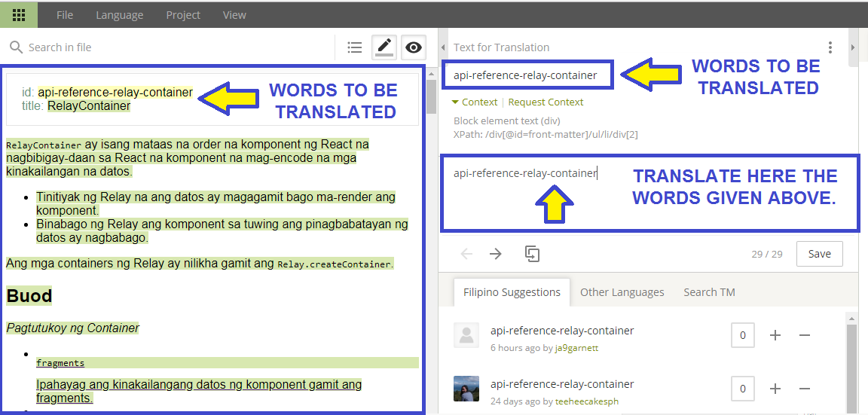Toggle the eye preview mode

(x=414, y=47)
